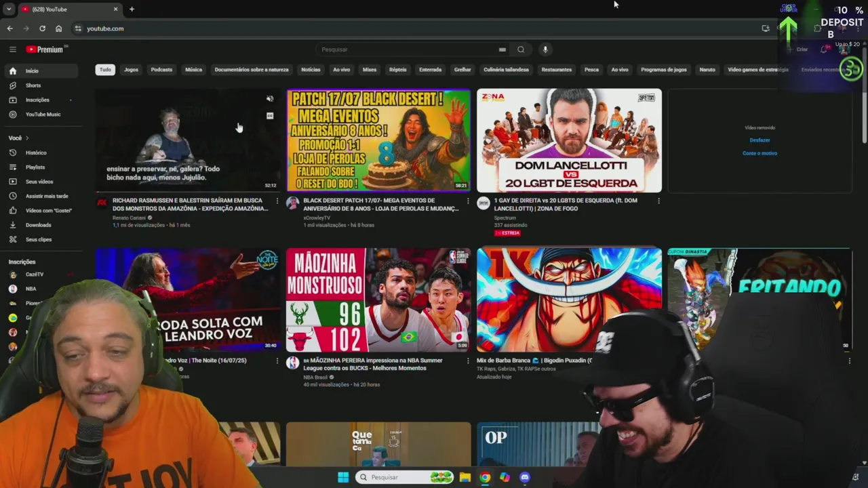Select the Culinária tailandesa chip

click(506, 69)
